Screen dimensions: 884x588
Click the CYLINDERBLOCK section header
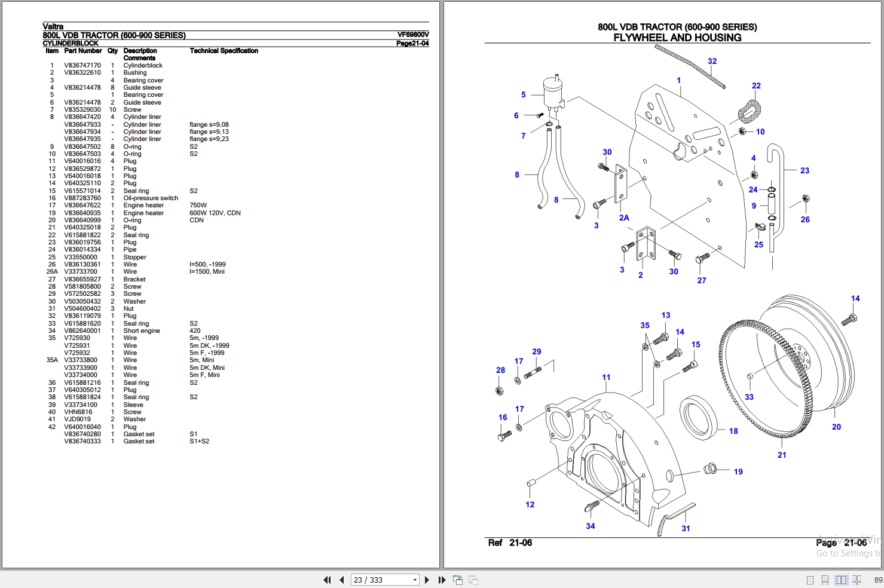(x=71, y=42)
